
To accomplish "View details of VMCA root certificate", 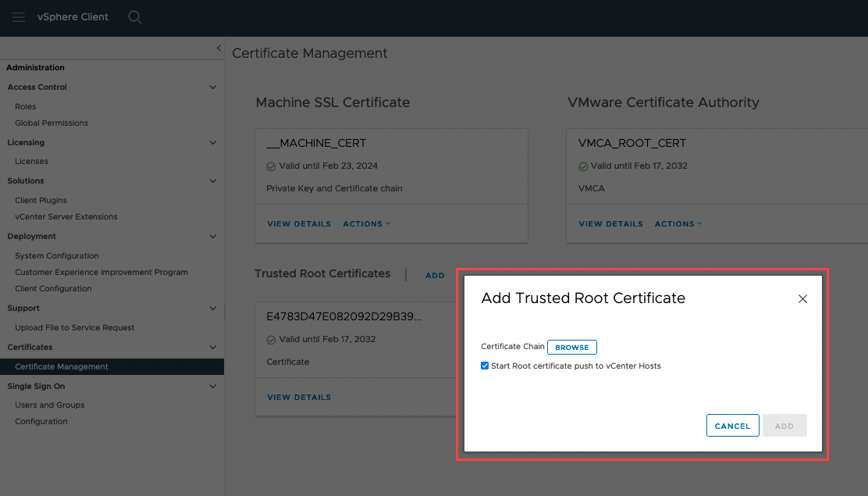I will click(x=610, y=224).
